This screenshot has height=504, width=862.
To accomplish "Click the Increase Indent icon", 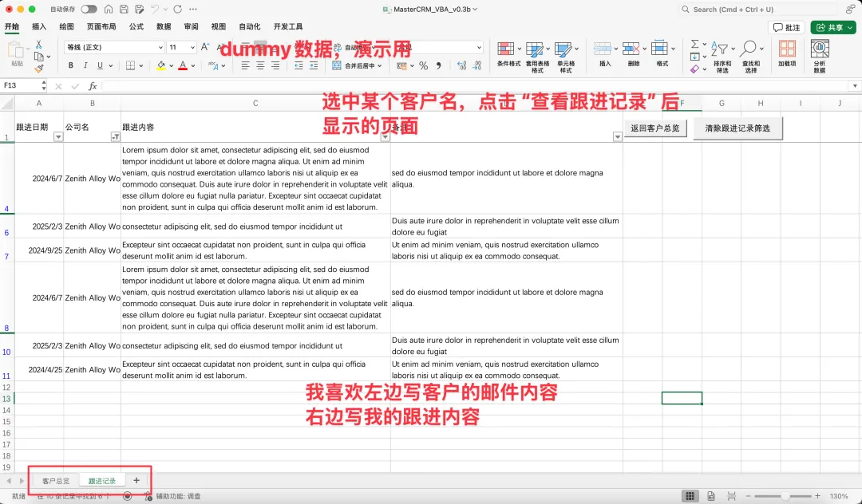I will [314, 65].
